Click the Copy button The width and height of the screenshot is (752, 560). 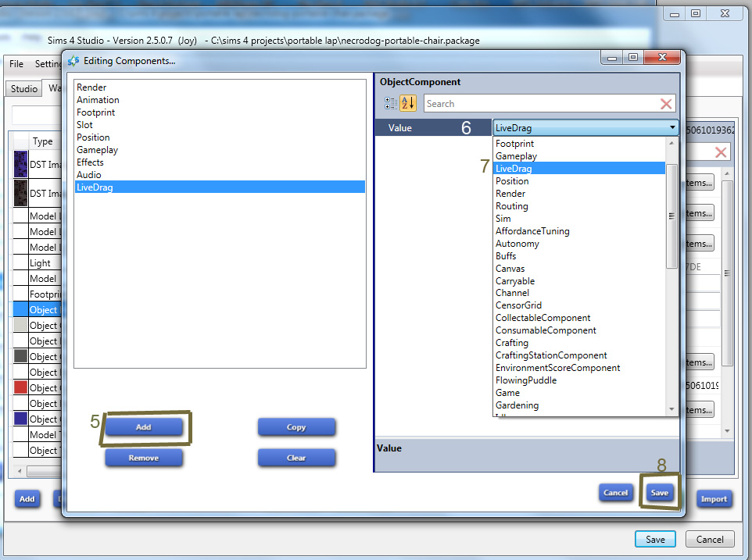point(296,426)
